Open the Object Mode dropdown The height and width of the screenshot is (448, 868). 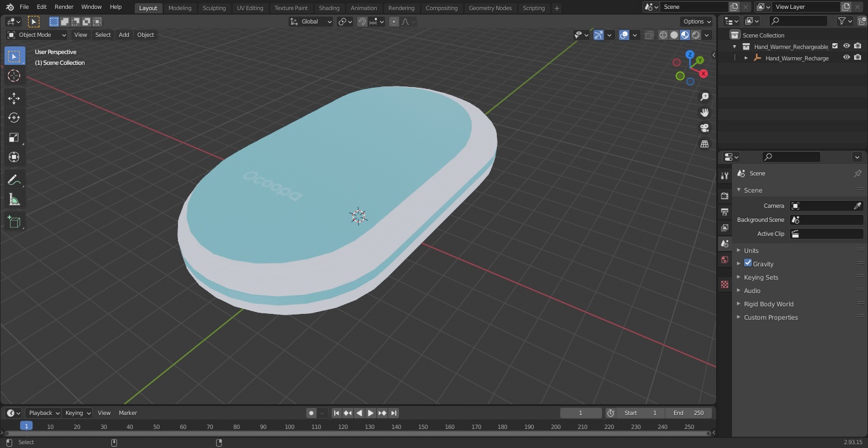(x=37, y=35)
